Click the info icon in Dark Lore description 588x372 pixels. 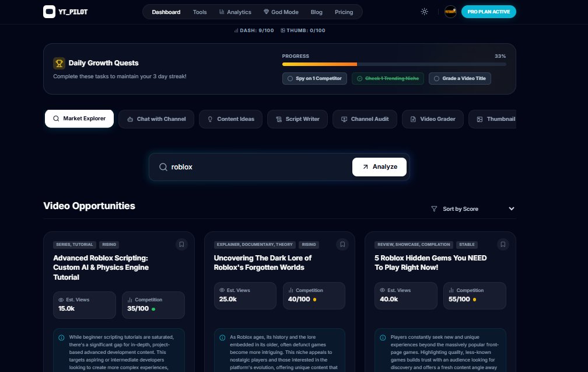point(222,338)
